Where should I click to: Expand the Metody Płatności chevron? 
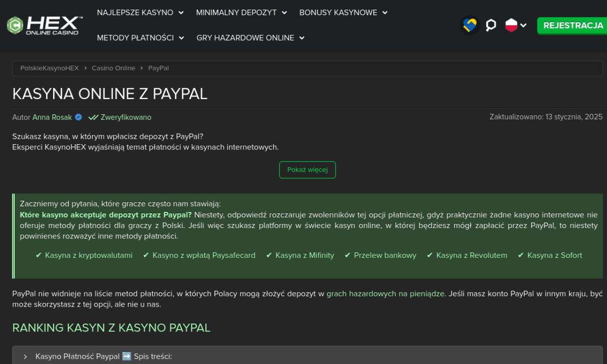[182, 38]
